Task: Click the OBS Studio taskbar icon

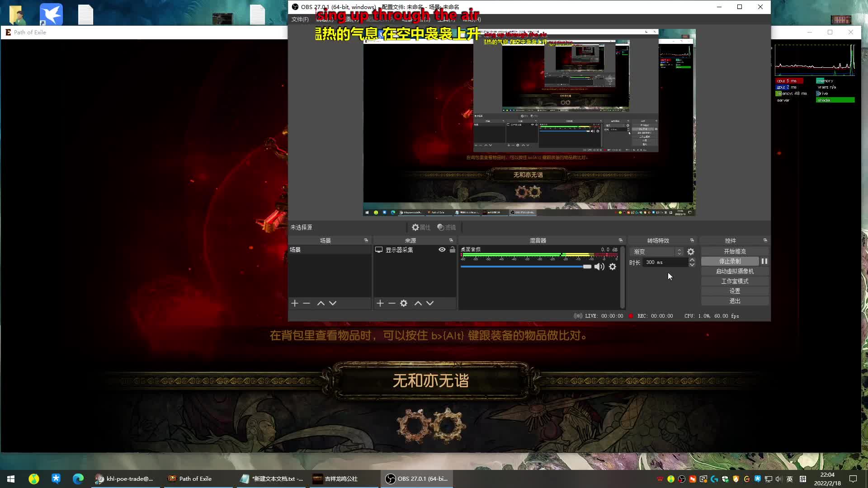Action: click(391, 479)
